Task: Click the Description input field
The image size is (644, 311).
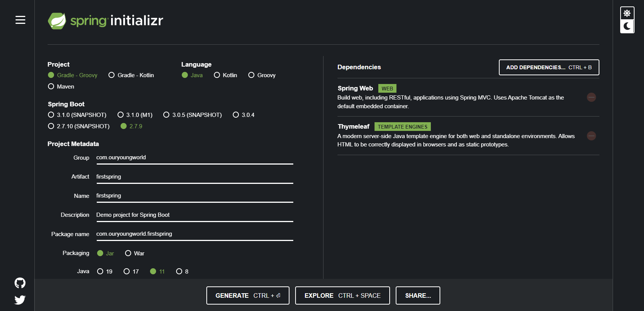Action: tap(195, 215)
